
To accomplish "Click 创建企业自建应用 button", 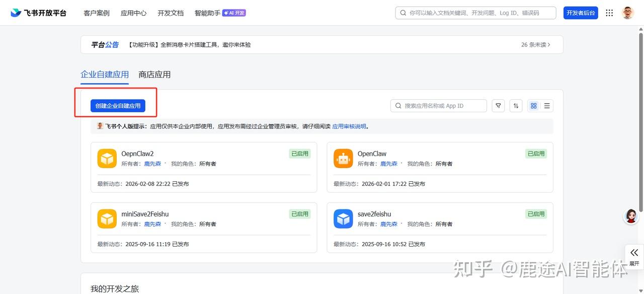I will (118, 106).
